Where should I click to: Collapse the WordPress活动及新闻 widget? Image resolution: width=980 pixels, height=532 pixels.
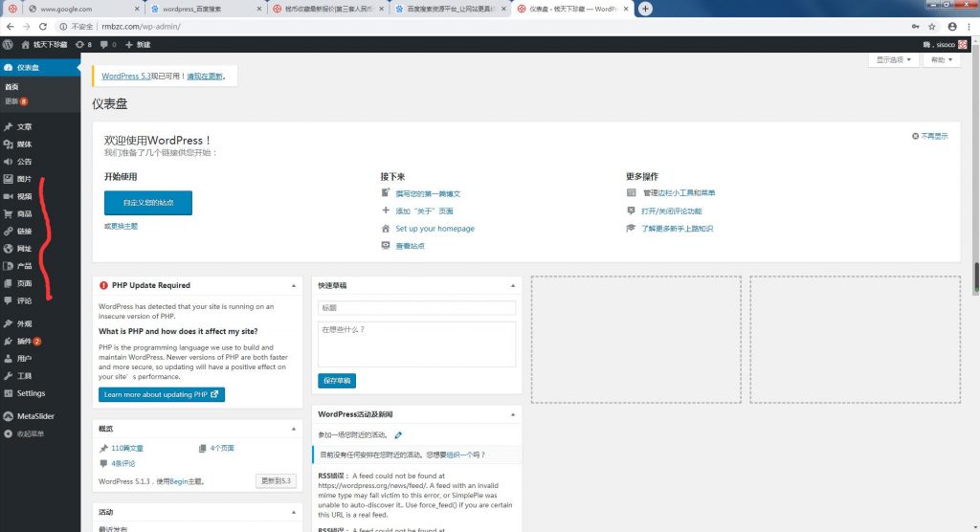[513, 414]
